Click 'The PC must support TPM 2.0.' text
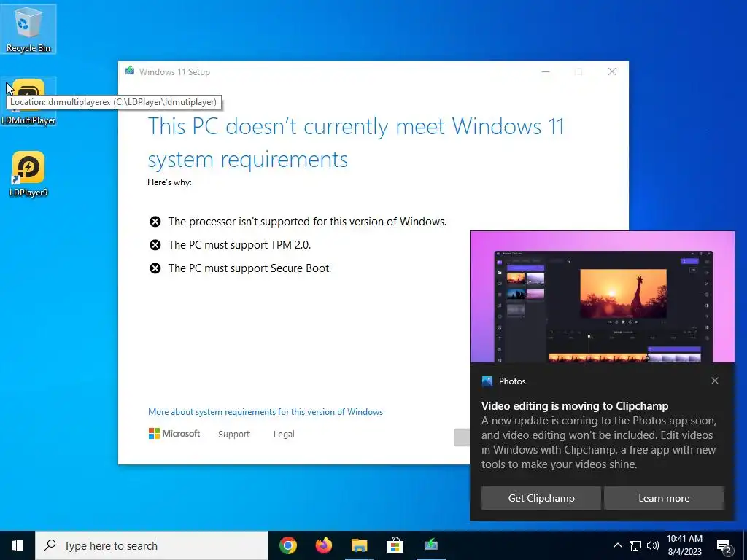Image resolution: width=747 pixels, height=560 pixels. 239,245
